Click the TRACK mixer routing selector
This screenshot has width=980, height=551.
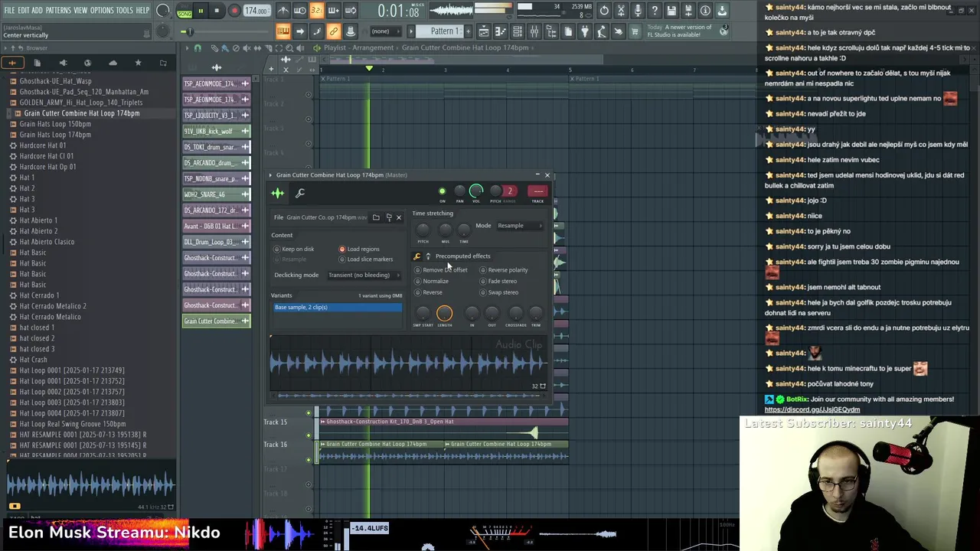[537, 191]
